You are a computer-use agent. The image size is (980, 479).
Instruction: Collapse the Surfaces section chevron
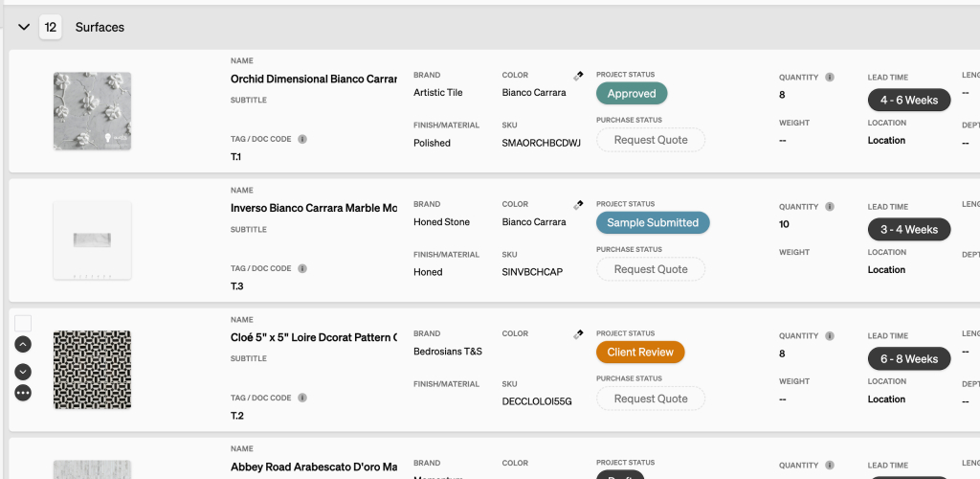24,27
